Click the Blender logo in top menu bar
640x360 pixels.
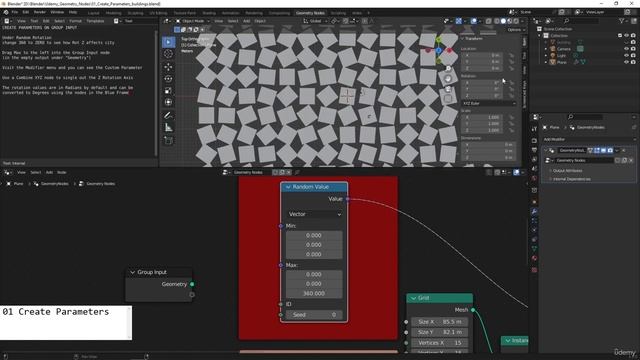coord(6,12)
